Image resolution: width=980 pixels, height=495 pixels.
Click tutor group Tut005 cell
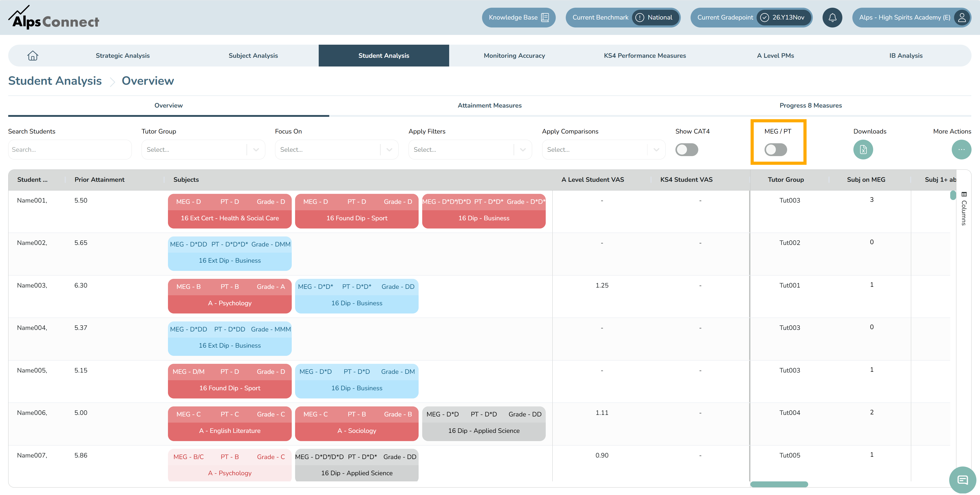pos(789,455)
